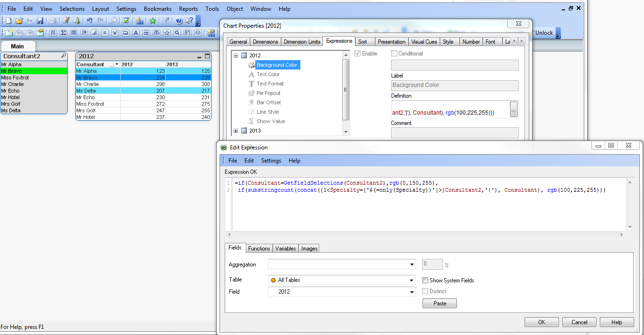This screenshot has width=644, height=335.
Task: Click the Save document icon
Action: (40, 21)
